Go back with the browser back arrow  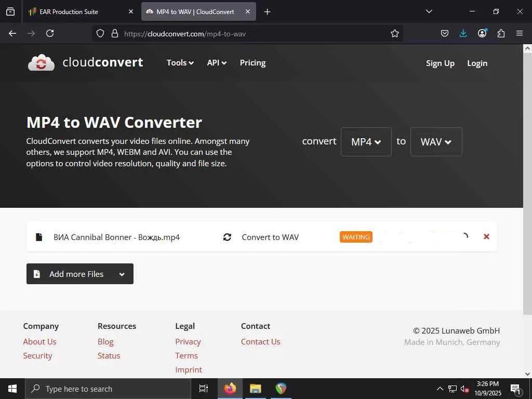(x=12, y=33)
